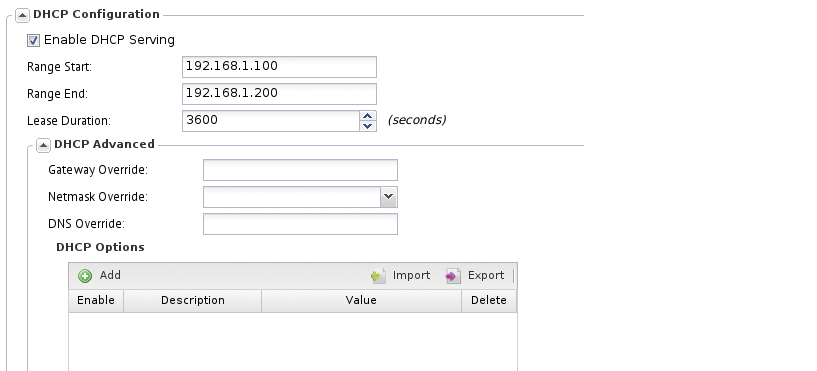Image resolution: width=817 pixels, height=371 pixels.
Task: Collapse the DHCP Advanced section
Action: coord(43,145)
